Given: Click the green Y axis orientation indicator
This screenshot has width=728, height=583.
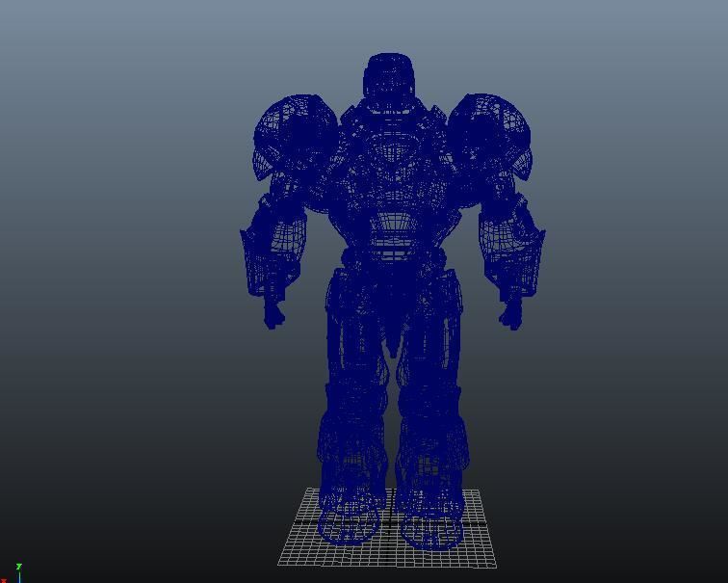Looking at the screenshot, I should tap(18, 567).
